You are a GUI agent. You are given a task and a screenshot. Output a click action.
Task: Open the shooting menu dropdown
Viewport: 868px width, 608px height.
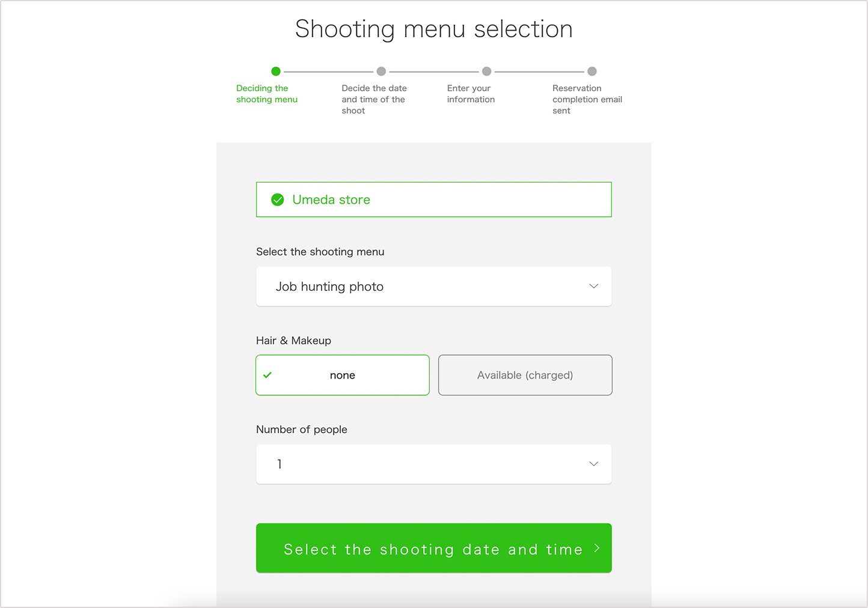[x=433, y=286]
